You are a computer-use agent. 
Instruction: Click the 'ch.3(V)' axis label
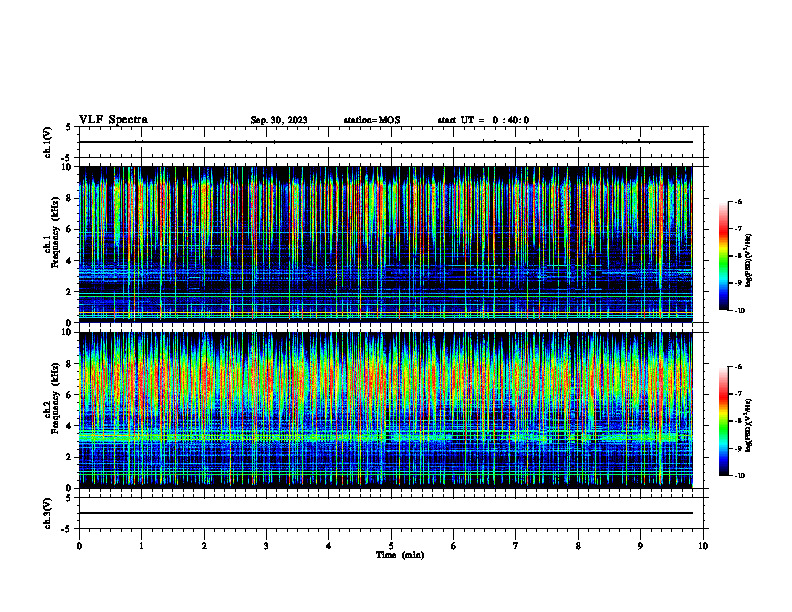coord(48,513)
